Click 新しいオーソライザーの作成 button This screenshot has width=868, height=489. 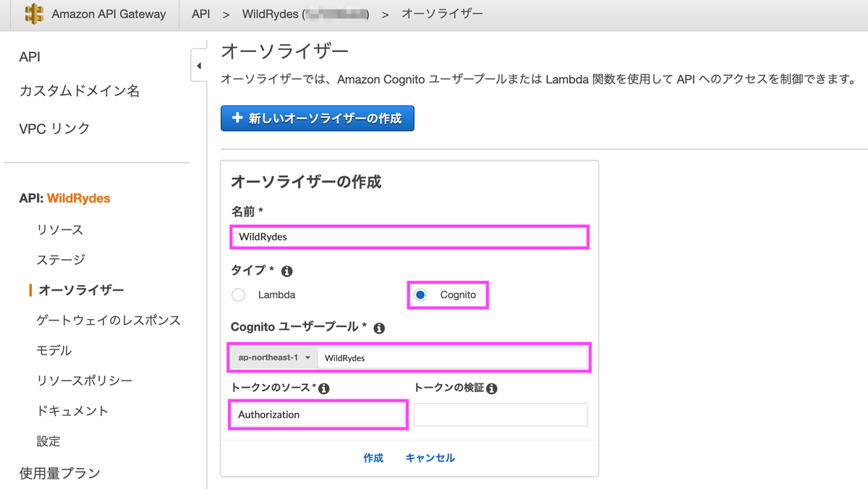click(318, 118)
